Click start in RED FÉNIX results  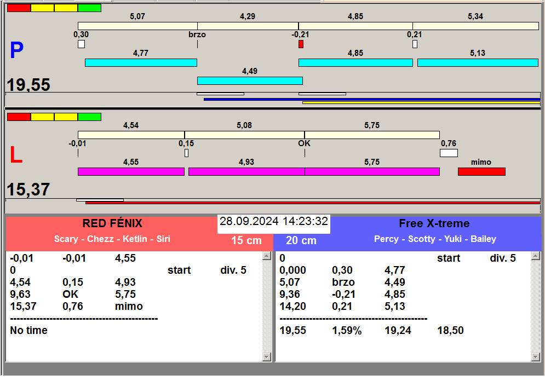pyautogui.click(x=179, y=270)
